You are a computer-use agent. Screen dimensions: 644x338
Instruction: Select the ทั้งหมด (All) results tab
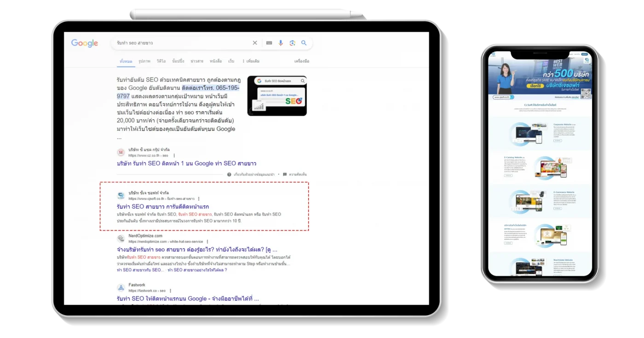point(126,61)
